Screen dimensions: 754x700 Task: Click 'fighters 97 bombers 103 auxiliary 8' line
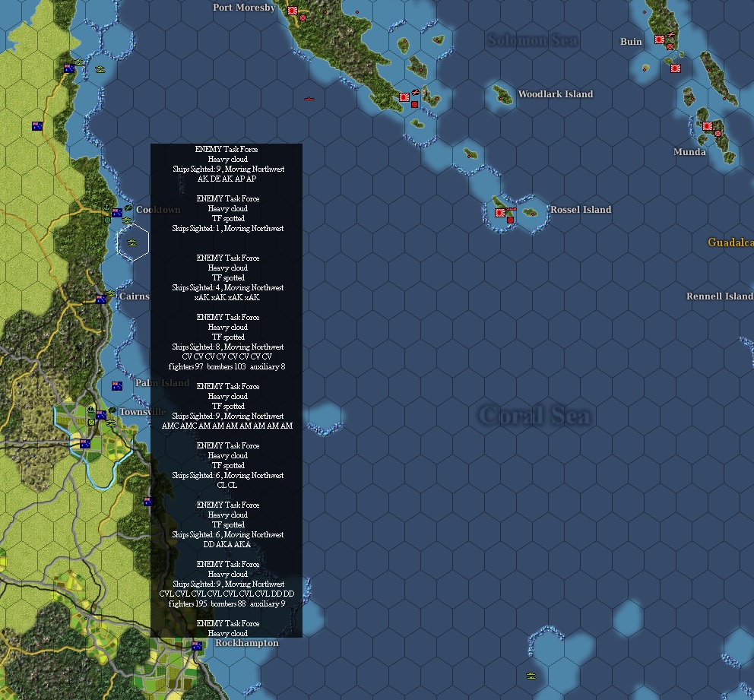click(x=227, y=366)
